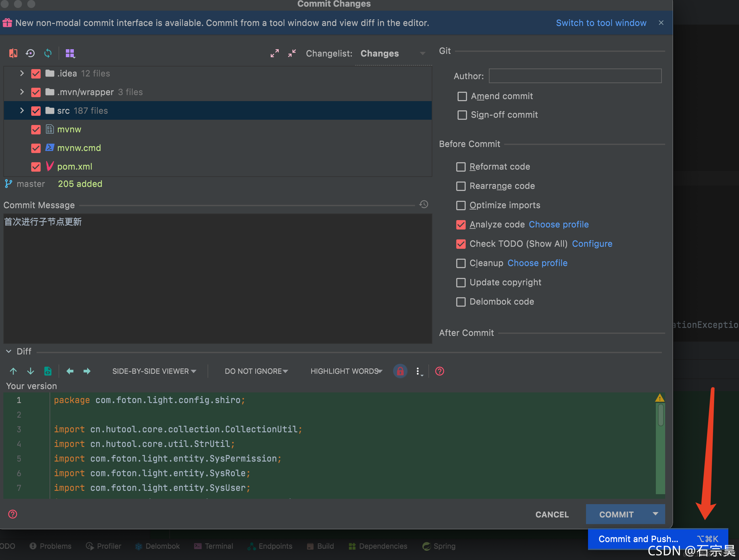Click the Author input field
Screen dimensions: 739x560
point(575,76)
